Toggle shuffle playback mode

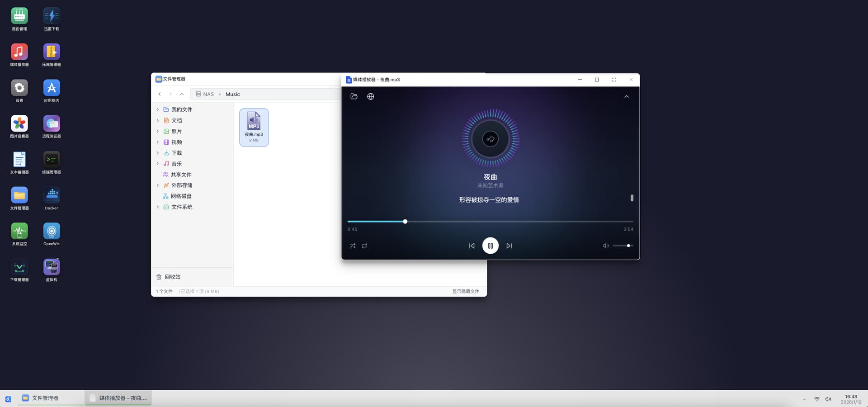coord(353,246)
